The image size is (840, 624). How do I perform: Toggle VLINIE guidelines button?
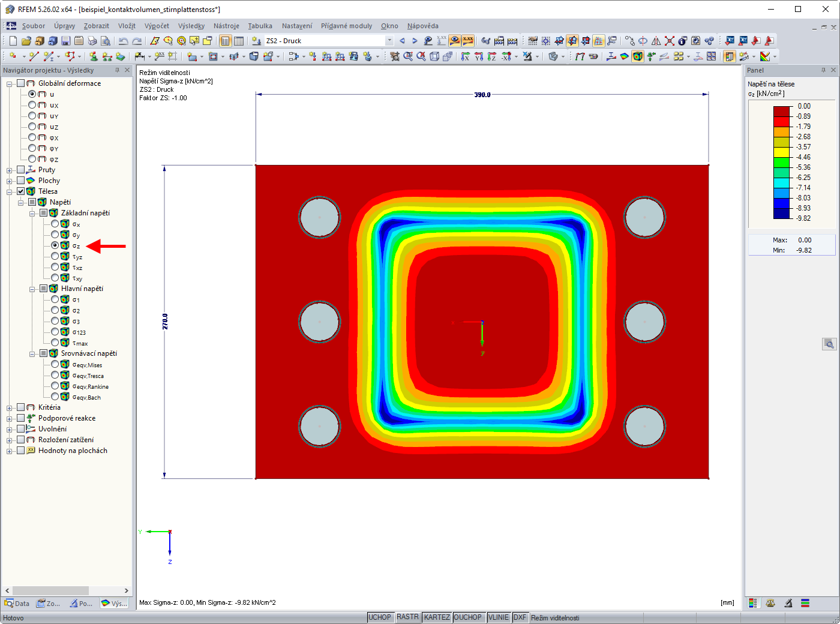pos(498,617)
